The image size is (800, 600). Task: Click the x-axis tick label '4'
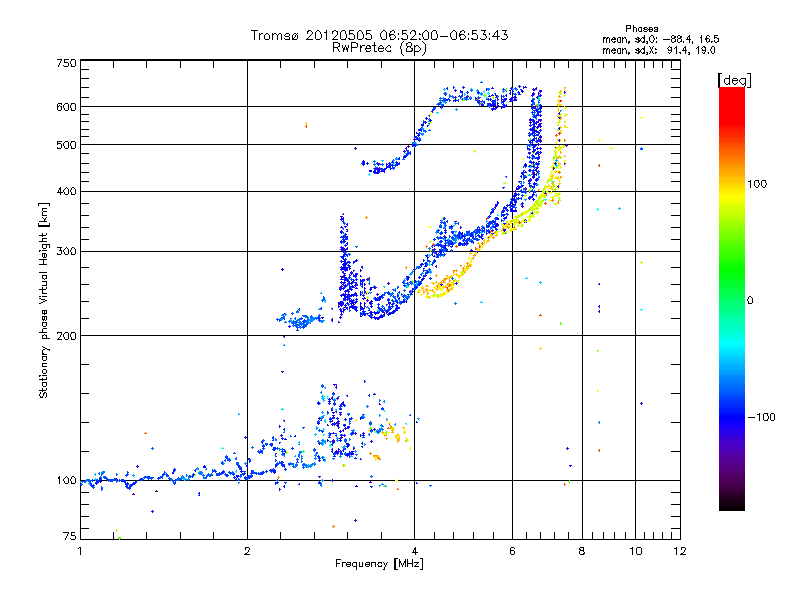(415, 551)
